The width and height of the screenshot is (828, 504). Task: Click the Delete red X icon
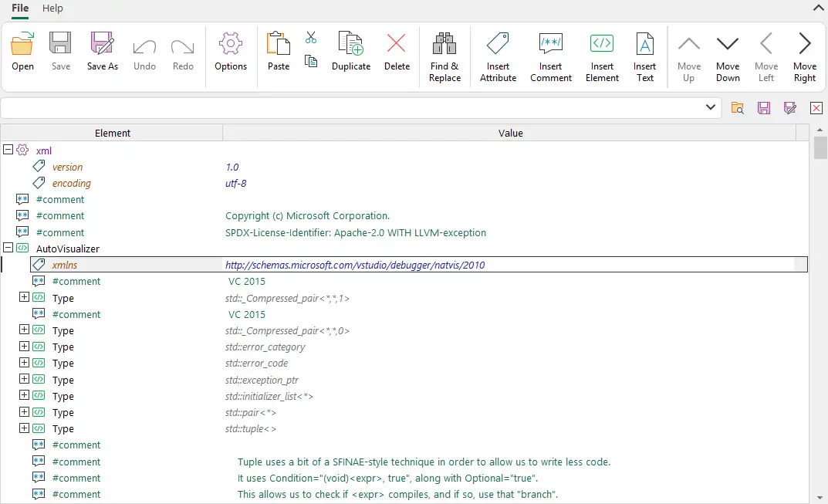point(396,43)
